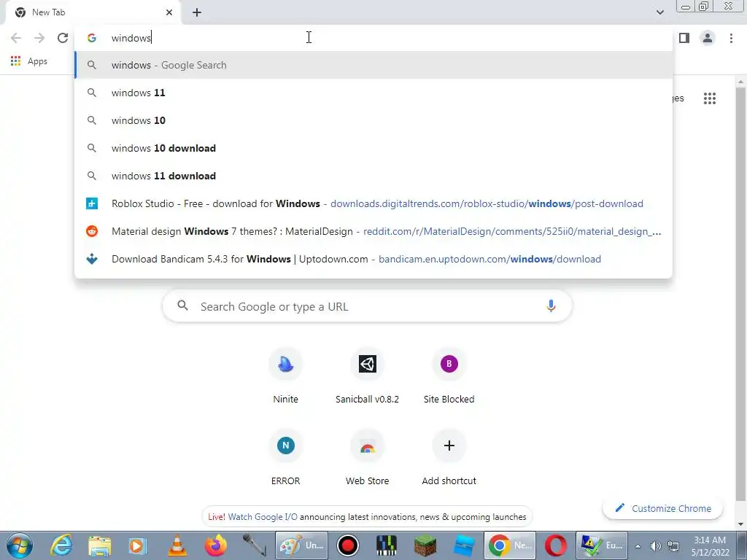Viewport: 747px width, 560px height.
Task: Open VLC cone icon on the taskbar
Action: [x=177, y=545]
